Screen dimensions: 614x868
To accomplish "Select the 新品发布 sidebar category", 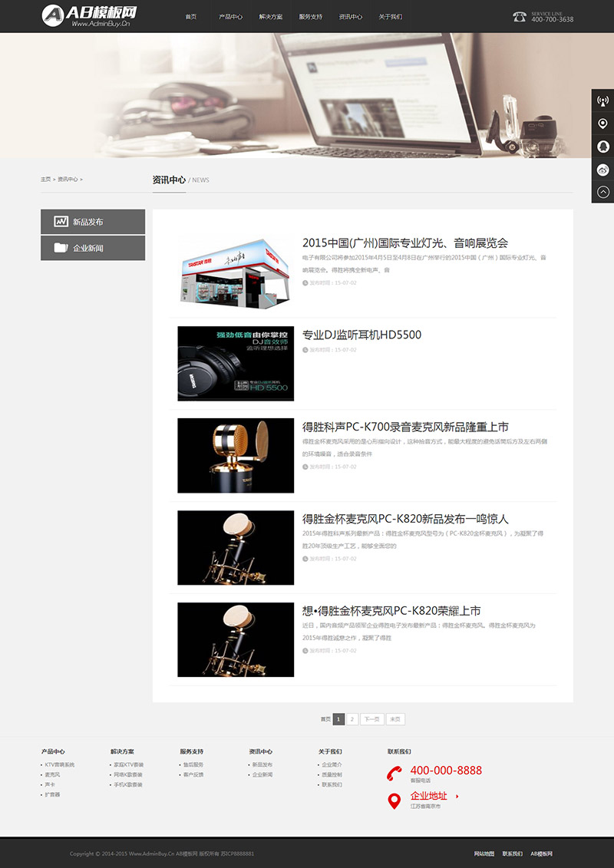I will pos(93,222).
